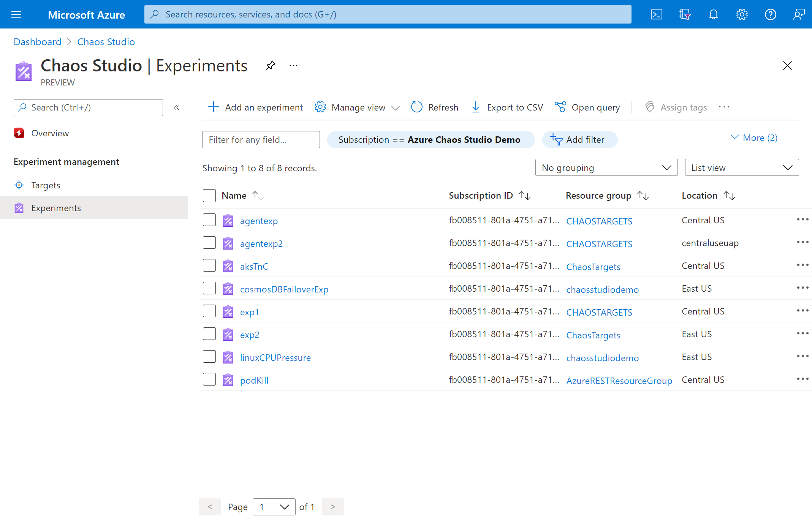Click the Assign tags icon

(x=649, y=106)
